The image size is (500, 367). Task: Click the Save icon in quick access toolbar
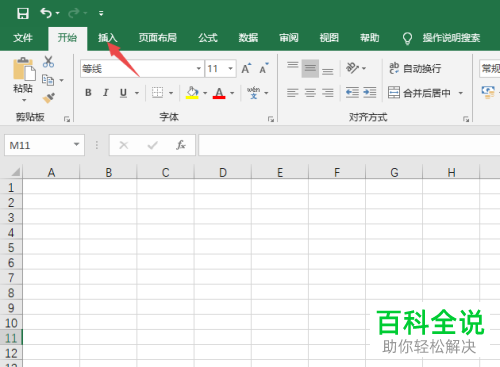point(23,13)
